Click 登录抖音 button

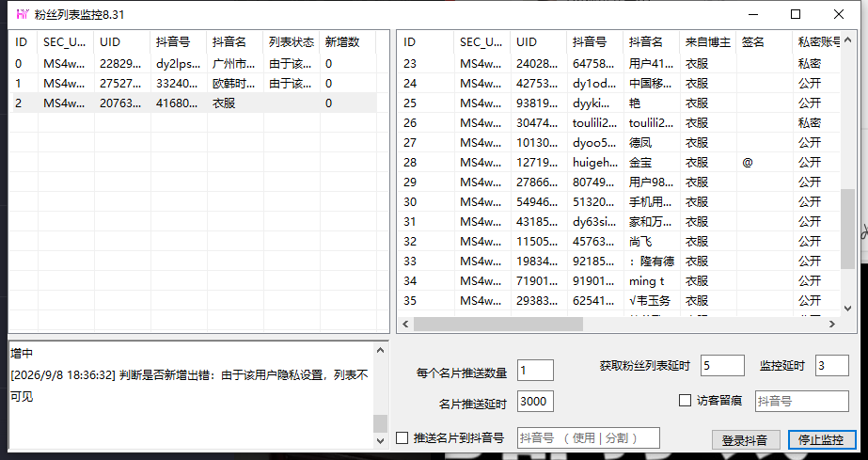[745, 440]
